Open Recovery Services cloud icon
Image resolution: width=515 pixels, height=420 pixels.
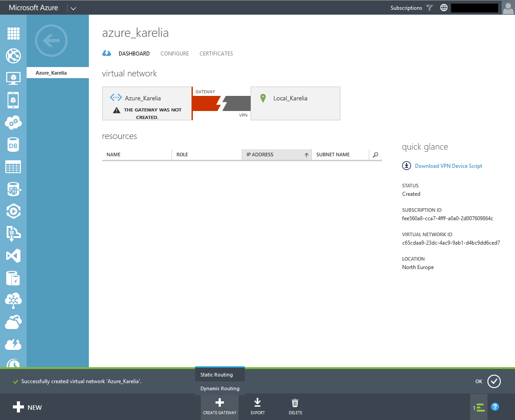click(13, 322)
